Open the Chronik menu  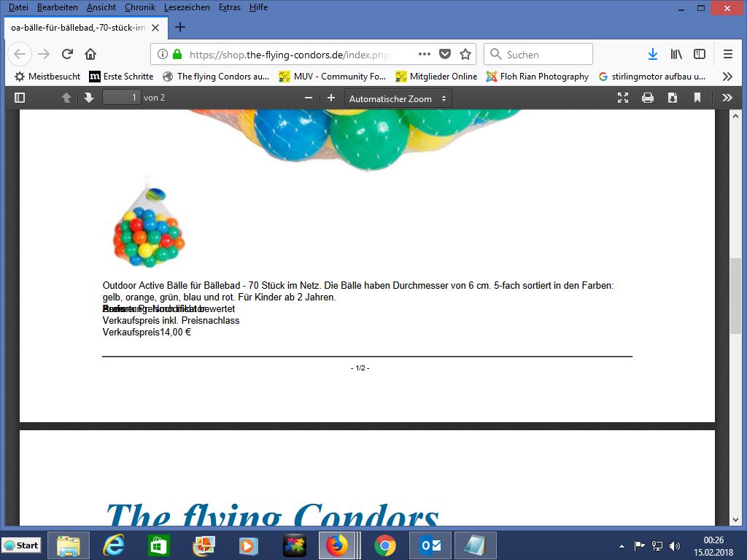point(139,7)
